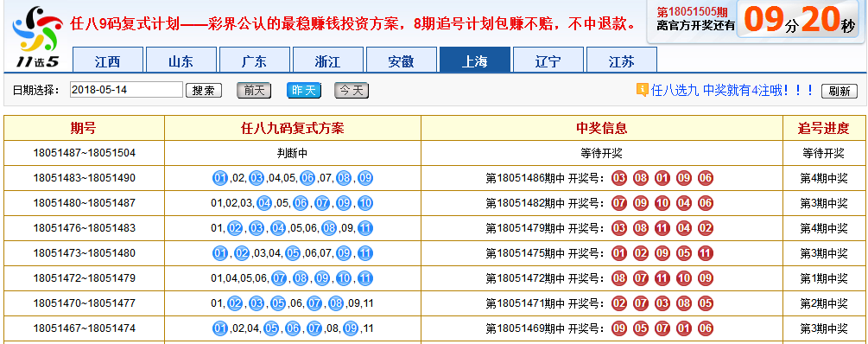Click the 判断中 cell
The height and width of the screenshot is (344, 868).
point(292,154)
